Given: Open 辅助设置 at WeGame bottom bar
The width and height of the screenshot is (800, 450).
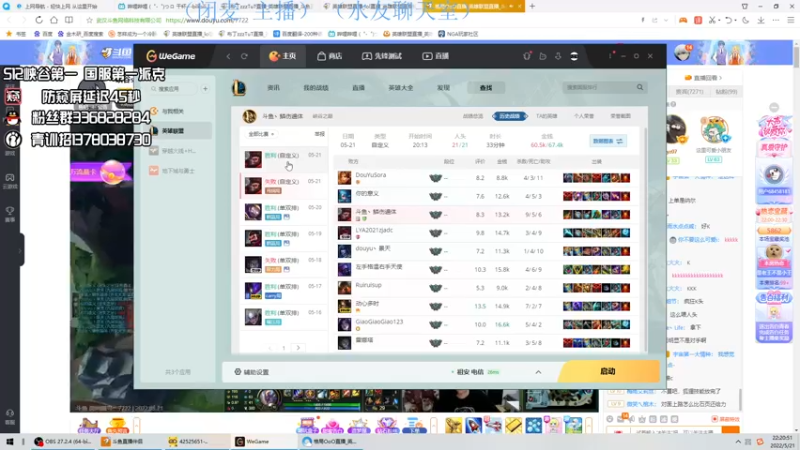Looking at the screenshot, I should 252,372.
